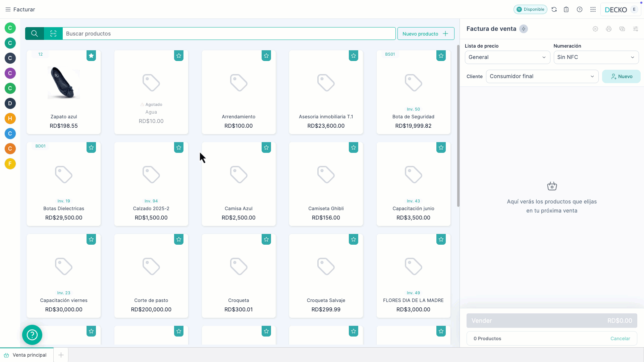Image resolution: width=644 pixels, height=362 pixels.
Task: Select the yellow F avatar in sidebar
Action: (10, 164)
